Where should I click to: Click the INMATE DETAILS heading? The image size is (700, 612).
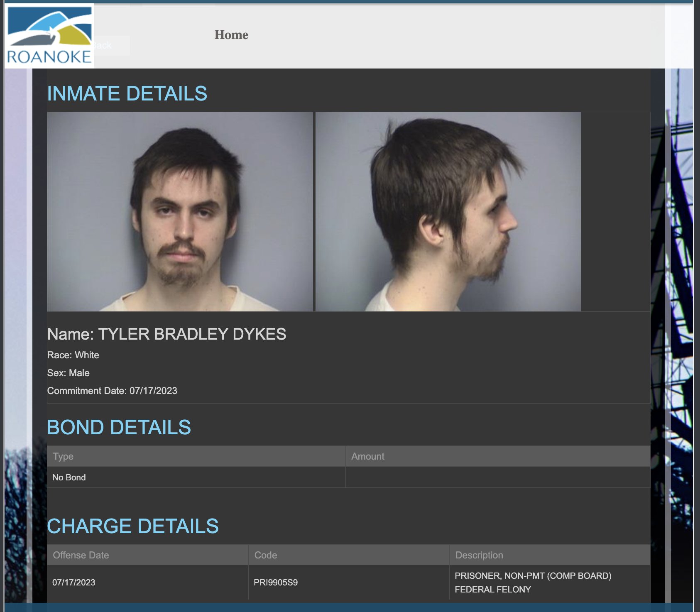[x=127, y=93]
